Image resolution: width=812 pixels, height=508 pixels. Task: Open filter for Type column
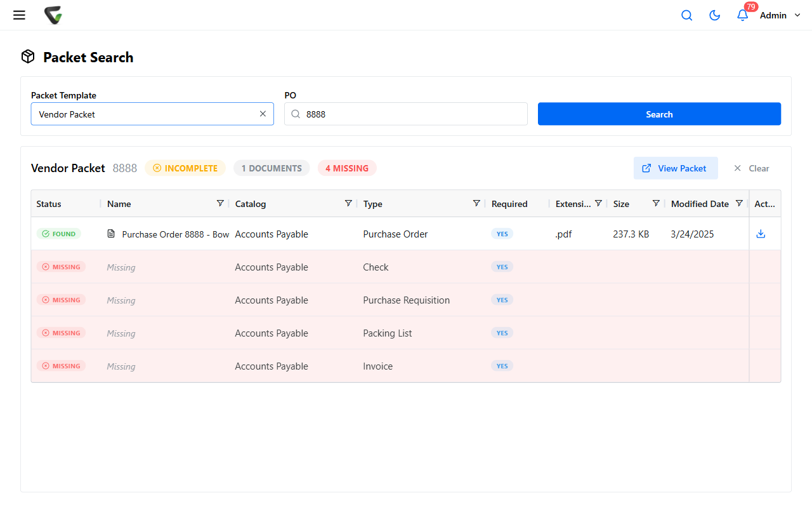[476, 203]
